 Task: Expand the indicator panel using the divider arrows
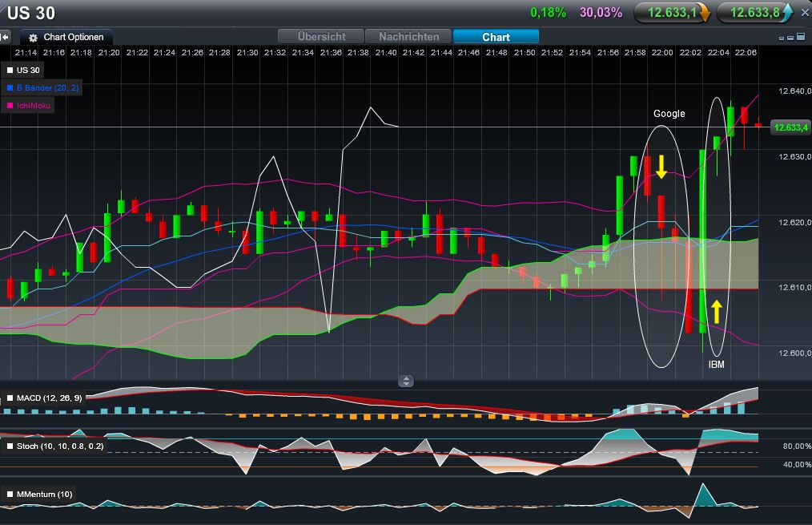coord(407,381)
